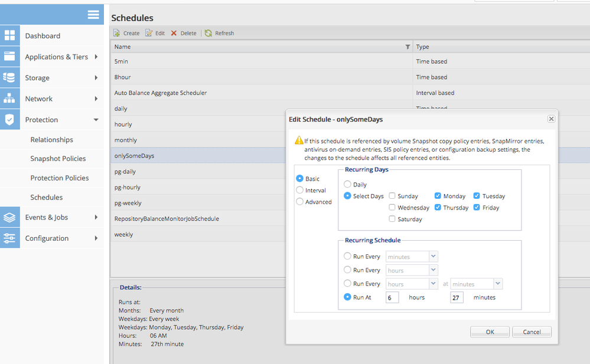The width and height of the screenshot is (590, 364).
Task: Open Snapshot Policies in sidebar
Action: (58, 159)
